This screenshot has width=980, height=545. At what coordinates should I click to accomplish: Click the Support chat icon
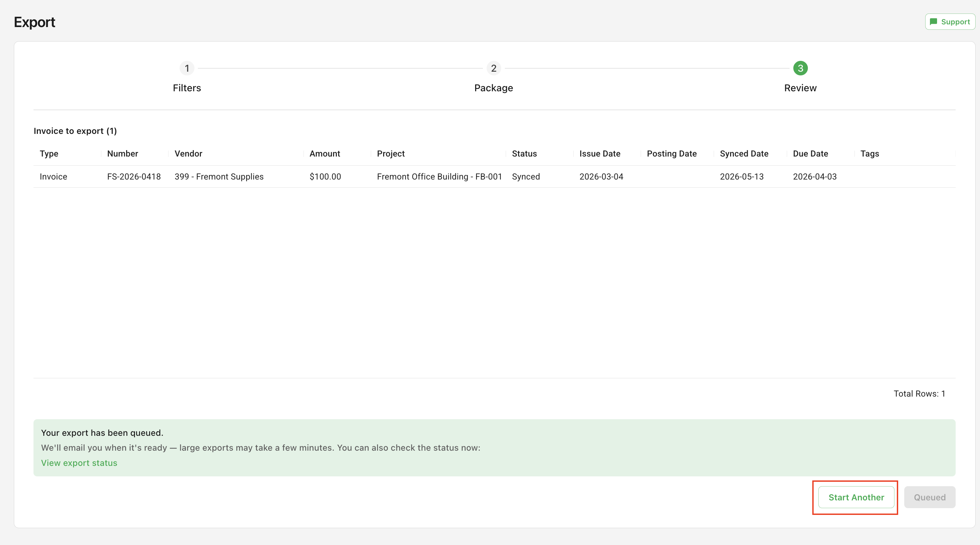933,22
